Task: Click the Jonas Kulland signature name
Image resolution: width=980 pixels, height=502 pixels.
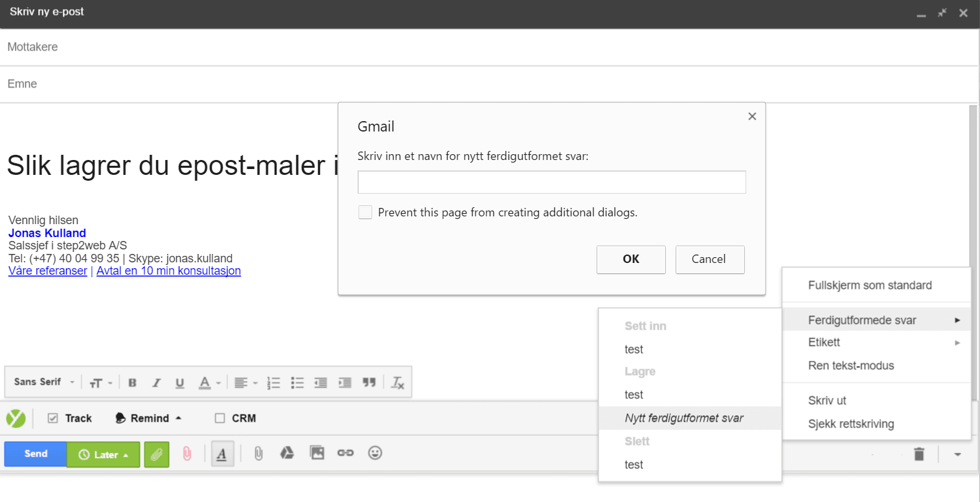Action: pos(47,233)
